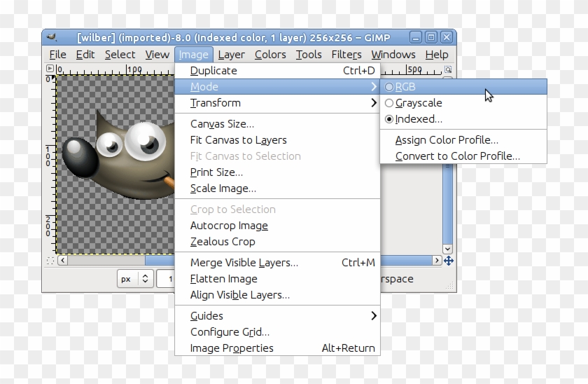
Task: Minimize the GIMP window
Action: 416,38
